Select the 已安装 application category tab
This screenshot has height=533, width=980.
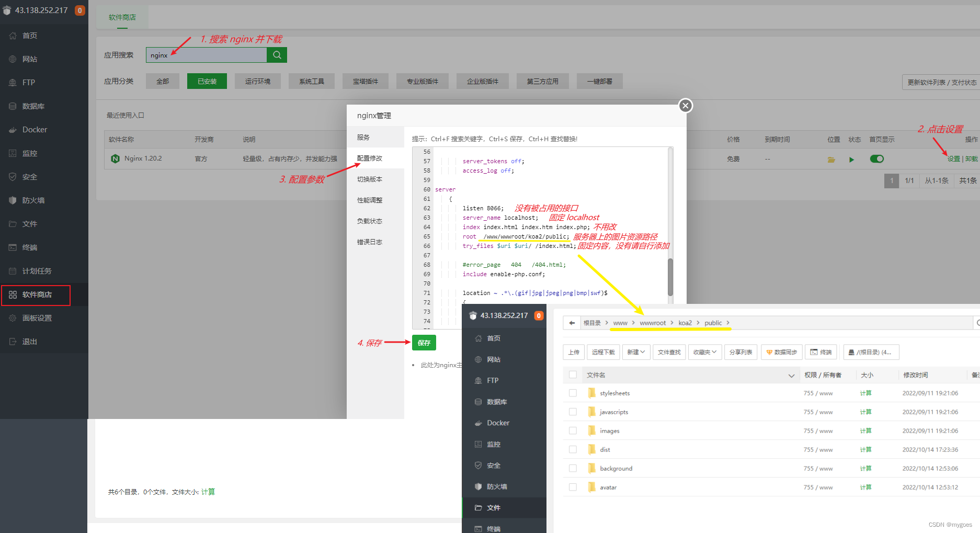coord(207,81)
